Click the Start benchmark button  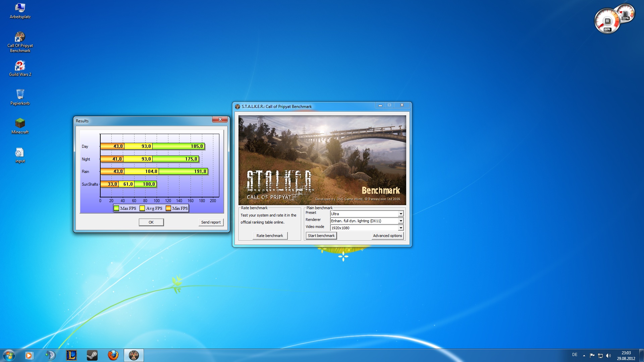click(321, 236)
